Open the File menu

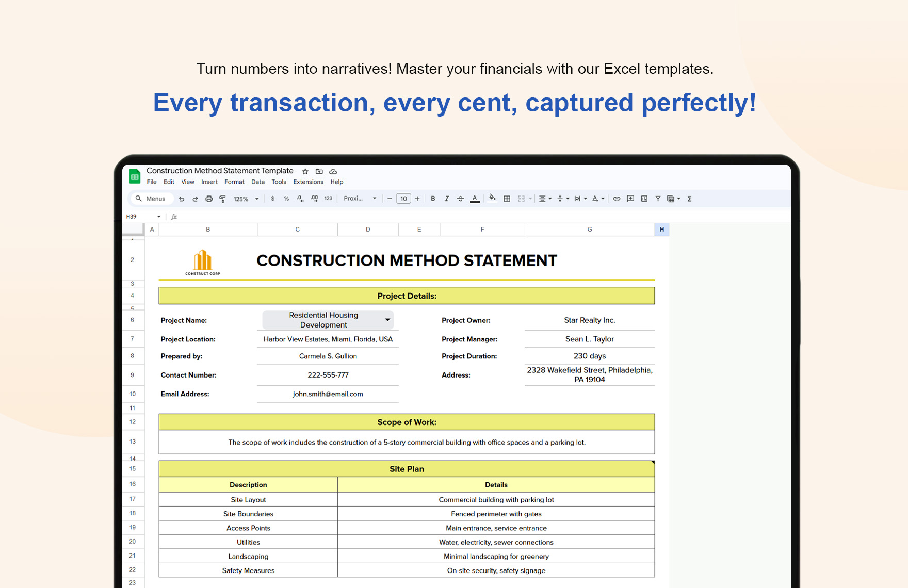coord(152,182)
